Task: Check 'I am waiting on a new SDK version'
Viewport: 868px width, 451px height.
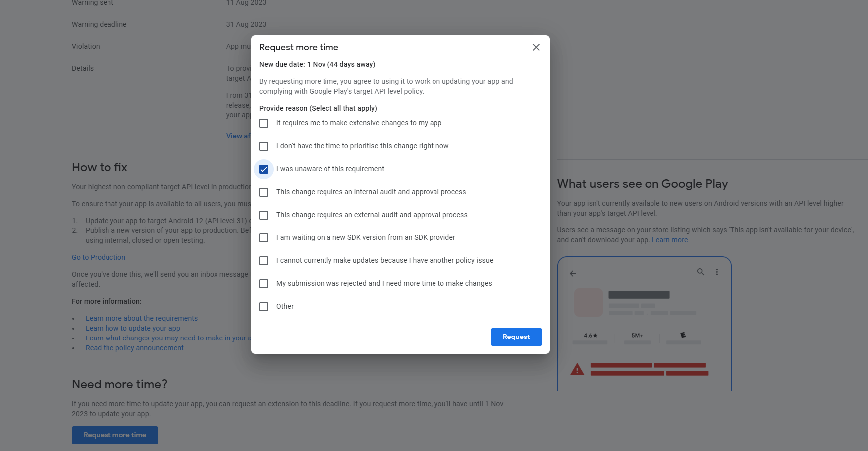Action: pyautogui.click(x=264, y=237)
